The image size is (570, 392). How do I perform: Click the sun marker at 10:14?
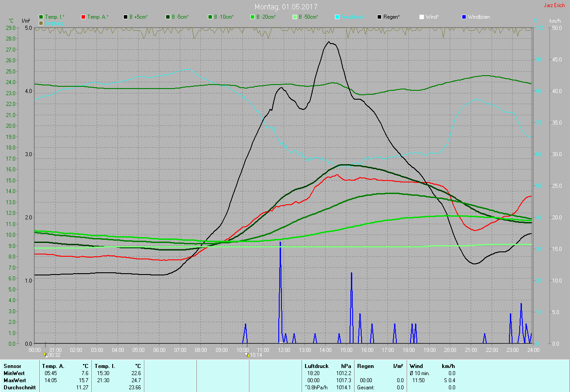(x=247, y=355)
